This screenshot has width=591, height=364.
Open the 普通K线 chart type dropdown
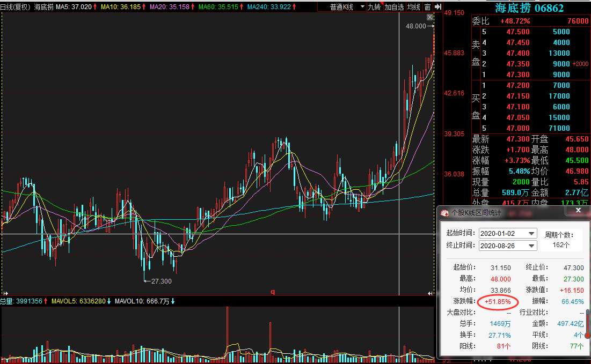(348, 7)
